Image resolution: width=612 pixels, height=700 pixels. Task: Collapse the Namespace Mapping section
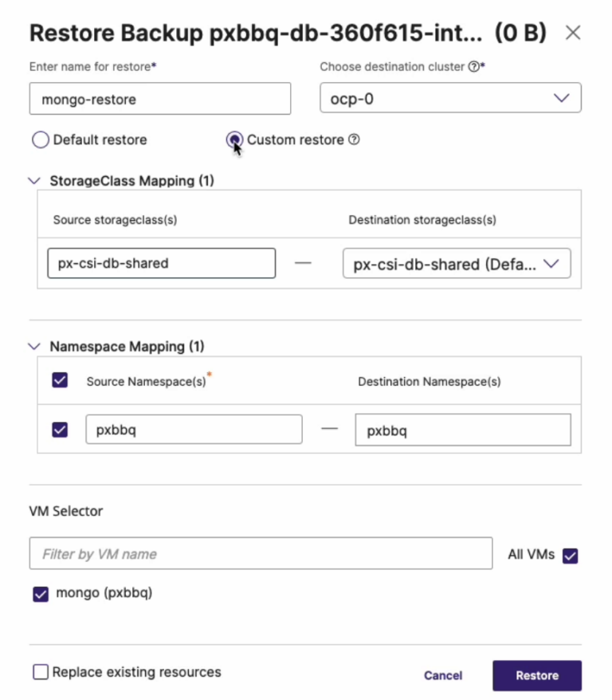point(33,346)
